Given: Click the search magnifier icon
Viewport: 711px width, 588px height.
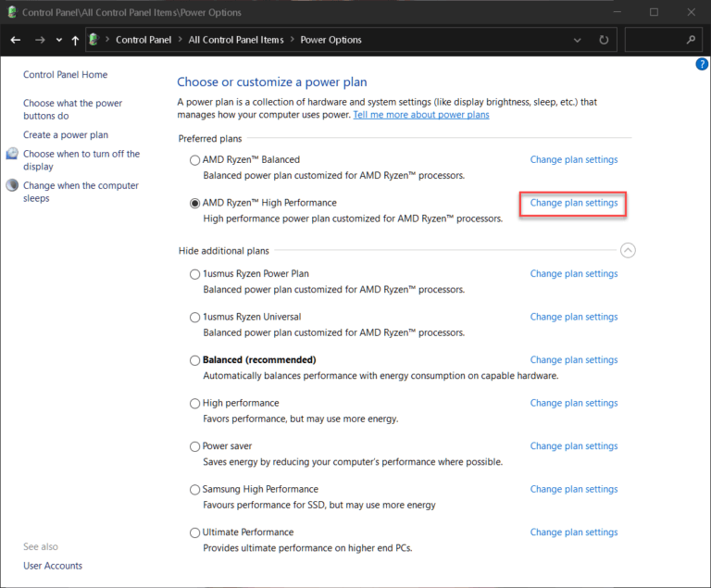Looking at the screenshot, I should (691, 40).
